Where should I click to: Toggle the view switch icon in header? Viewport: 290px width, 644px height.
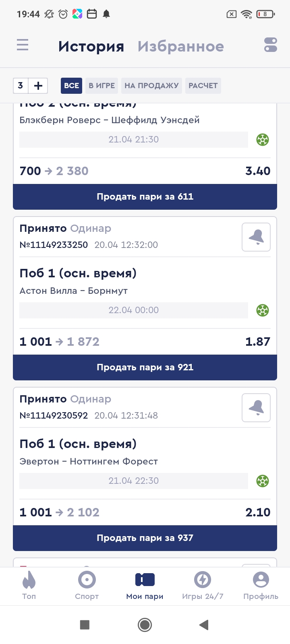(x=271, y=45)
